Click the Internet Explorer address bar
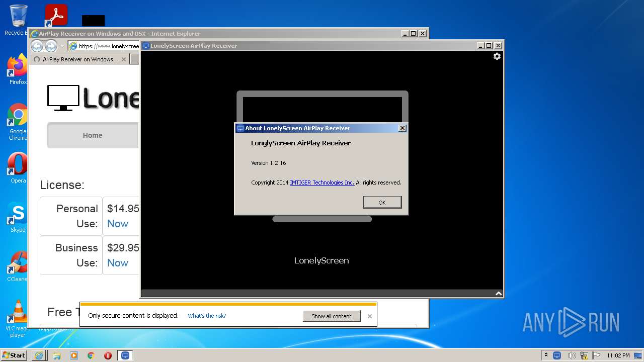 [x=104, y=46]
